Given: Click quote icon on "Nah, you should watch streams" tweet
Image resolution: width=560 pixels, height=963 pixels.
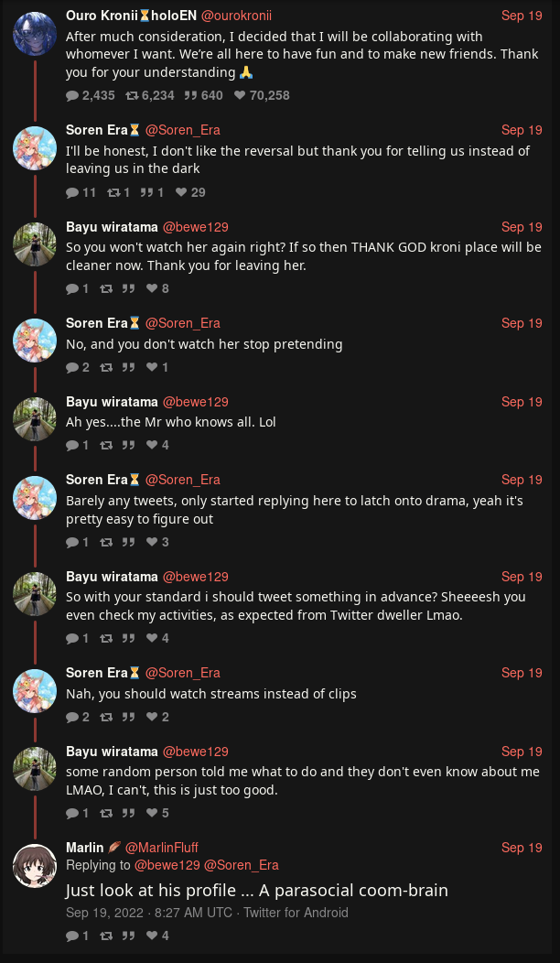Looking at the screenshot, I should (128, 717).
